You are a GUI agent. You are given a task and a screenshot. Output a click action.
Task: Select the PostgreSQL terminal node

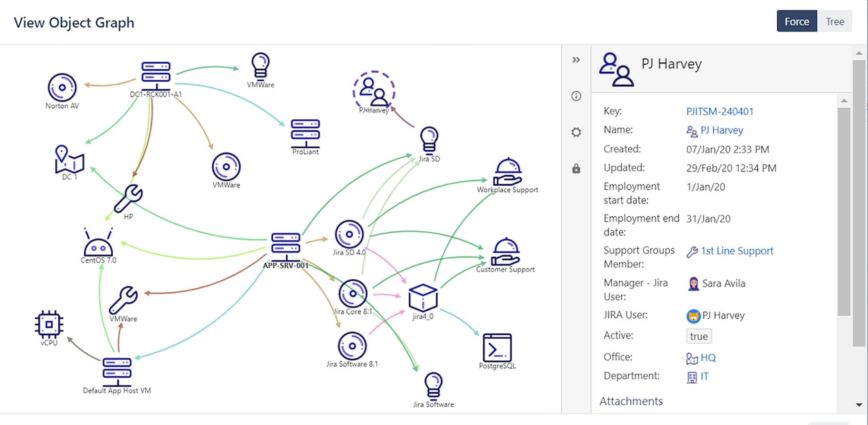coord(497,348)
